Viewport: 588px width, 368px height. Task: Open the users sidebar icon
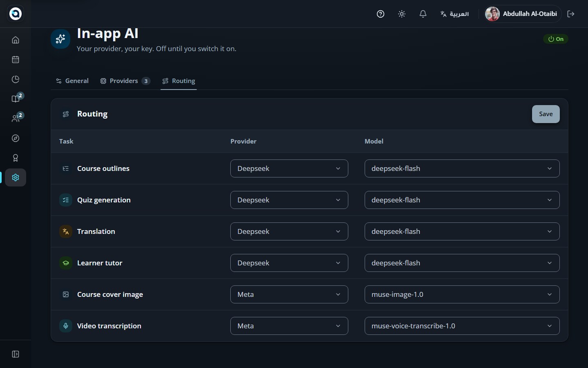(x=16, y=119)
